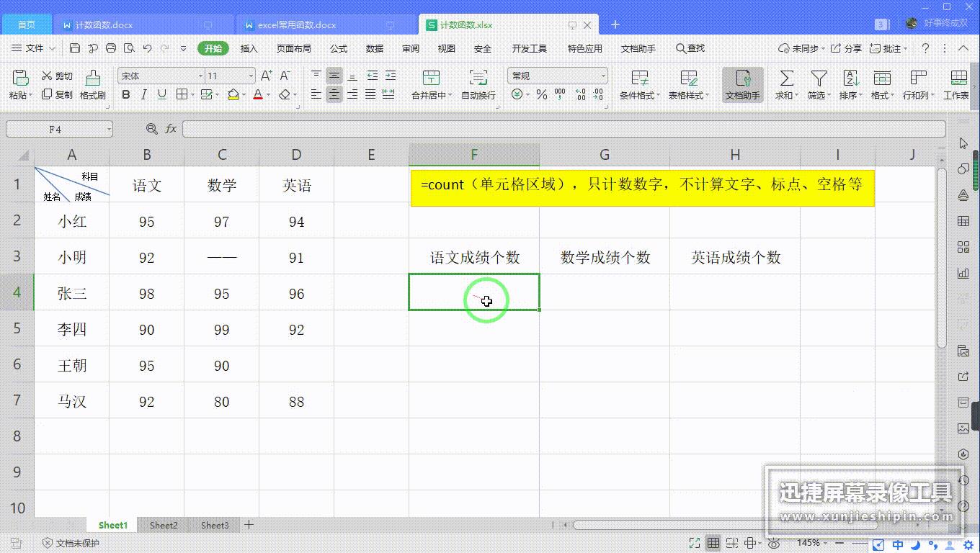Switch to the Sheet2 tab

point(164,525)
